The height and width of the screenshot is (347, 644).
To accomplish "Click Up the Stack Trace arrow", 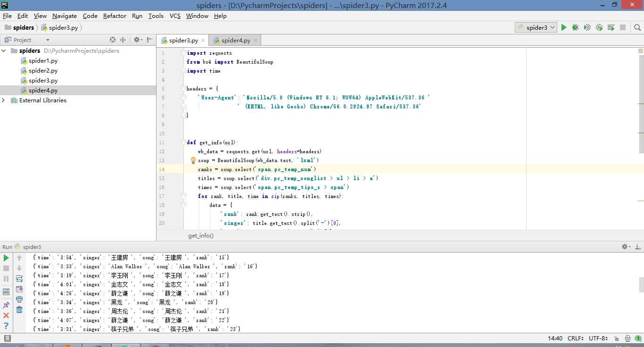I will [x=19, y=258].
